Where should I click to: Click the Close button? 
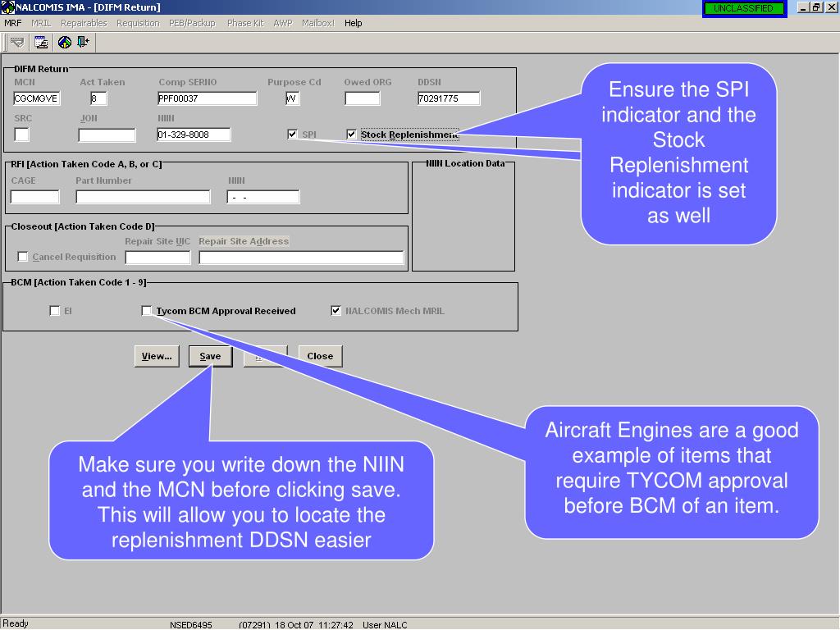[x=320, y=356]
